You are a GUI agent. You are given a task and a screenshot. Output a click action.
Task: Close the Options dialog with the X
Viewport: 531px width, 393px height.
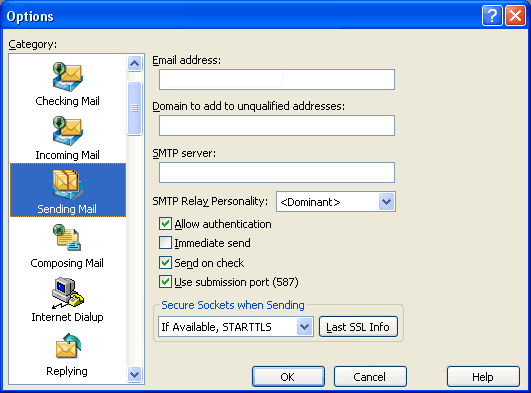[515, 16]
